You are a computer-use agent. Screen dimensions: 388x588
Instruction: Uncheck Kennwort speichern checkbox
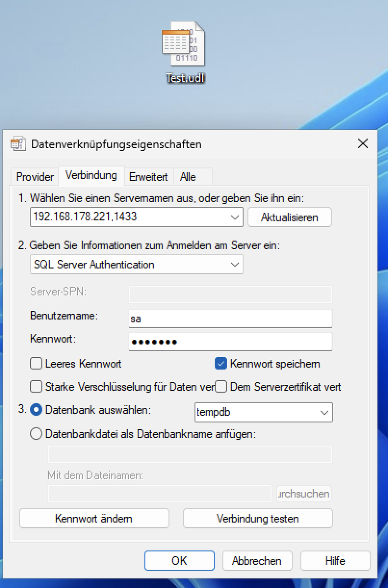tap(221, 364)
